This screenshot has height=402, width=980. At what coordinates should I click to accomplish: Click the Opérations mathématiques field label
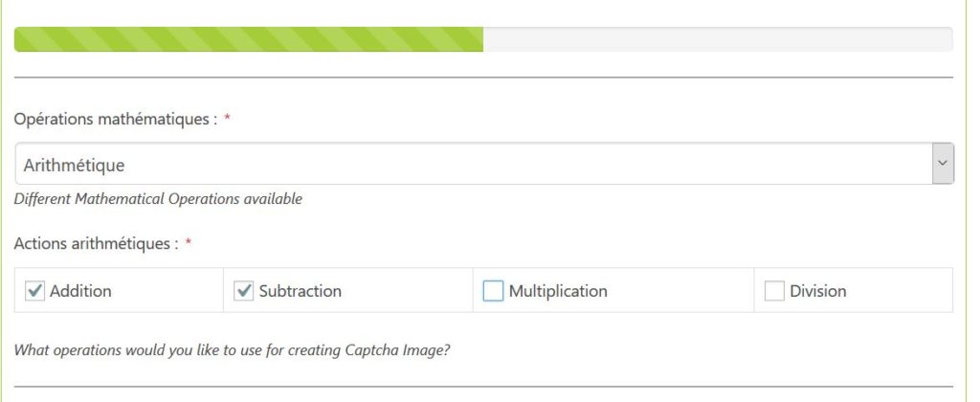[115, 121]
